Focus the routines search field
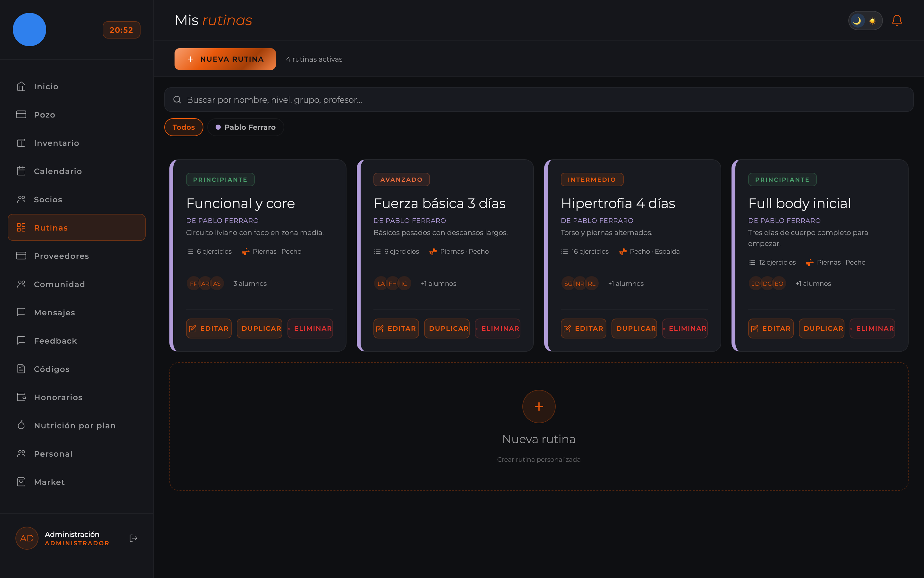 pyautogui.click(x=539, y=100)
